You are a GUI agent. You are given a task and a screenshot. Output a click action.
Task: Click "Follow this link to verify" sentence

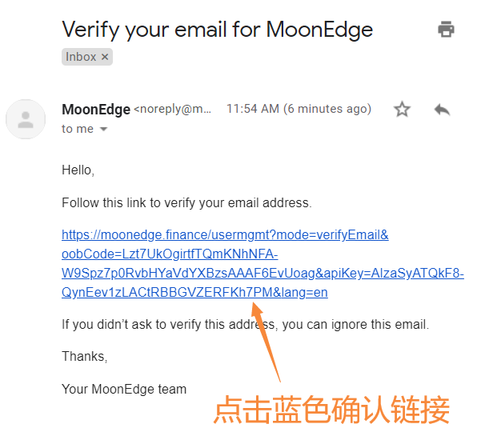click(186, 203)
